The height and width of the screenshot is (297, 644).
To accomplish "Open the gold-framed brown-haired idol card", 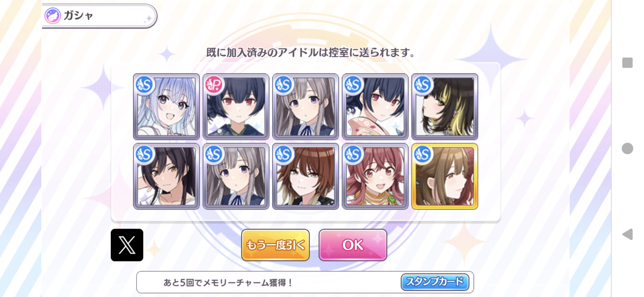I will [x=445, y=176].
